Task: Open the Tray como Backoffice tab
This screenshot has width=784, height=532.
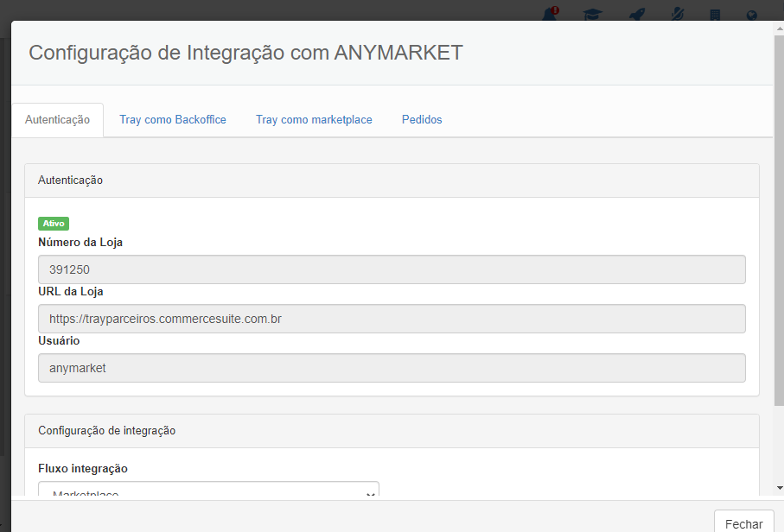Action: [x=173, y=120]
